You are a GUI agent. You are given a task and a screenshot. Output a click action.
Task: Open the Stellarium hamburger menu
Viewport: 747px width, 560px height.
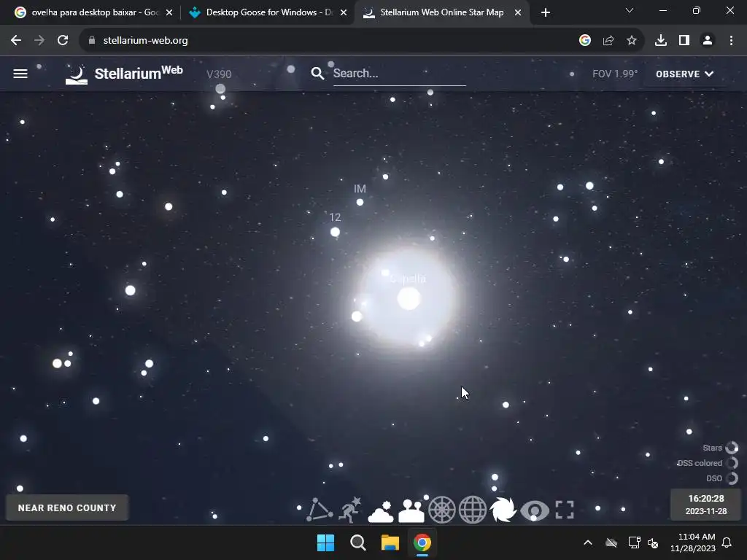pyautogui.click(x=20, y=74)
